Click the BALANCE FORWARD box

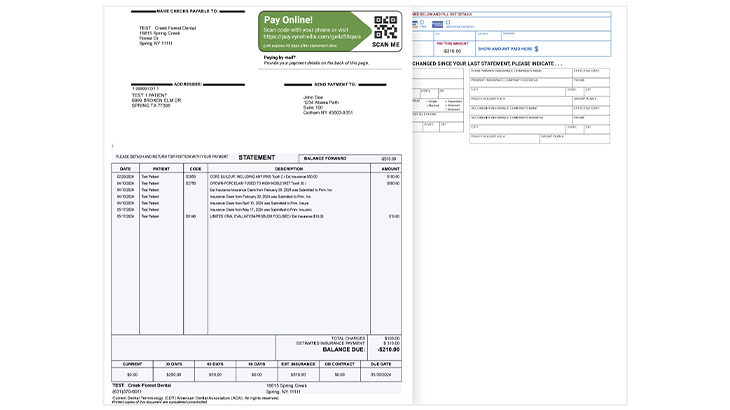(350, 159)
